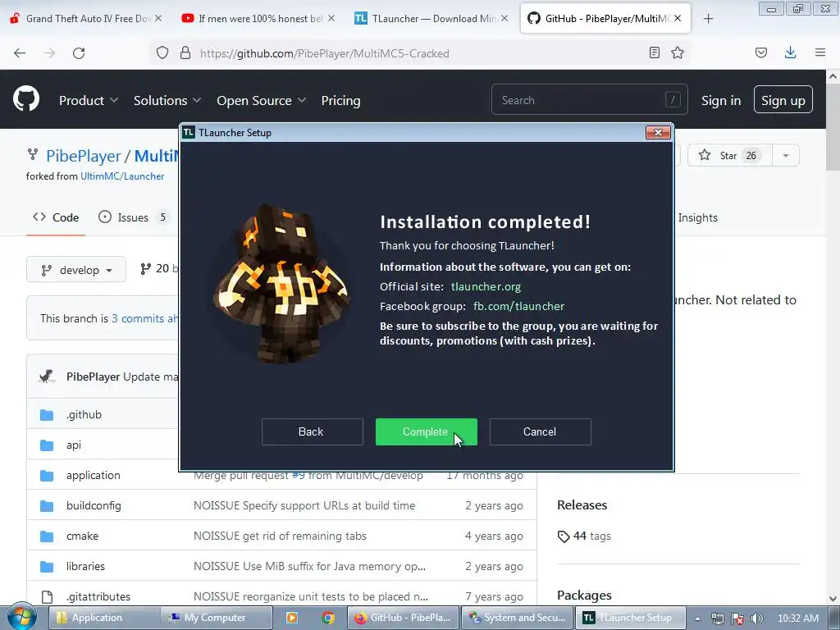Open the libraries folder
The height and width of the screenshot is (630, 840).
click(85, 566)
